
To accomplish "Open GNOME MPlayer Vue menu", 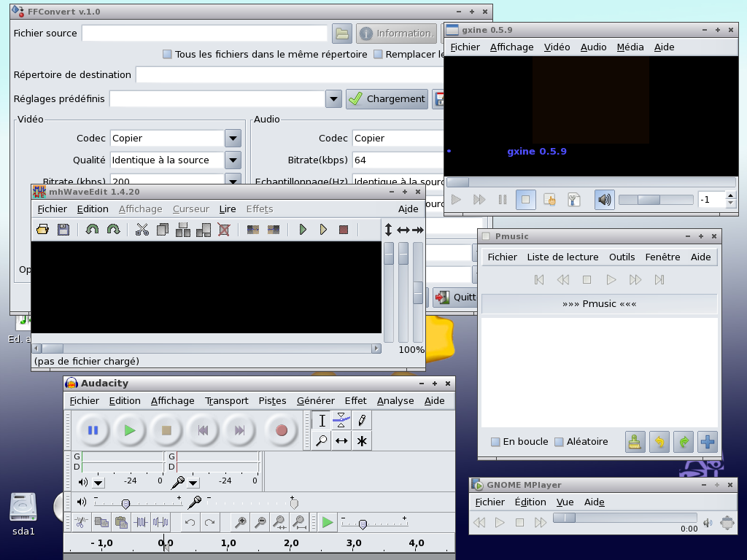I will pyautogui.click(x=565, y=502).
